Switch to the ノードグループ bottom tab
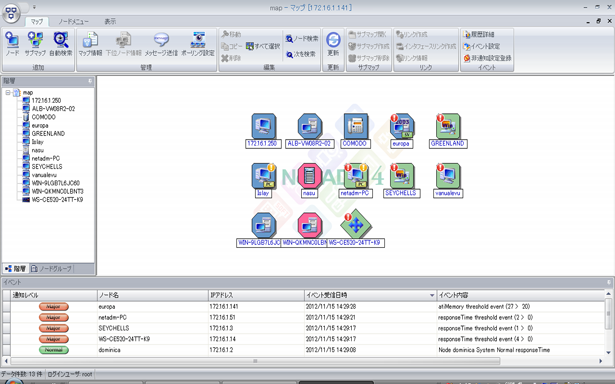Viewport: 615px width, 384px height. point(51,269)
